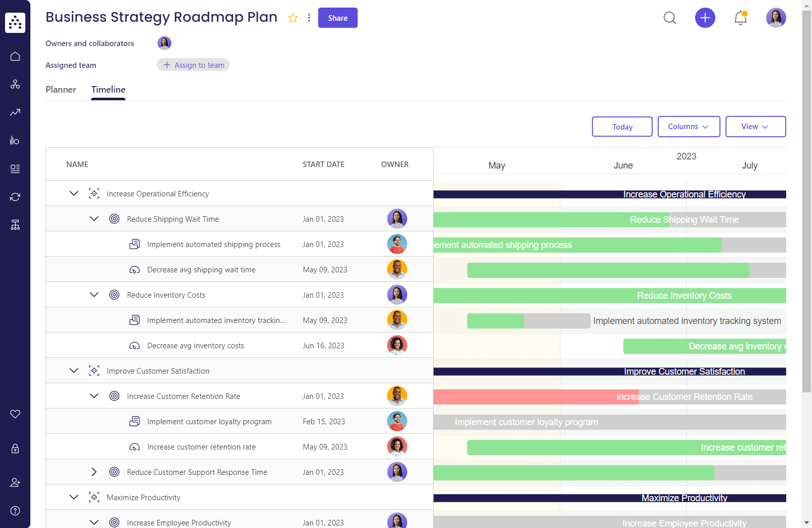This screenshot has height=528, width=812.
Task: Select the sync check-ins icon in sidebar
Action: coord(15,196)
